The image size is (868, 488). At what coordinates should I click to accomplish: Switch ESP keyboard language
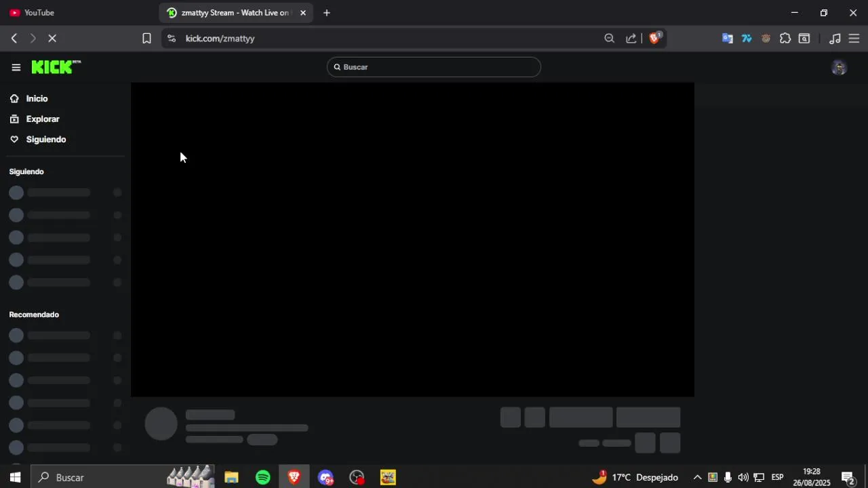[777, 477]
